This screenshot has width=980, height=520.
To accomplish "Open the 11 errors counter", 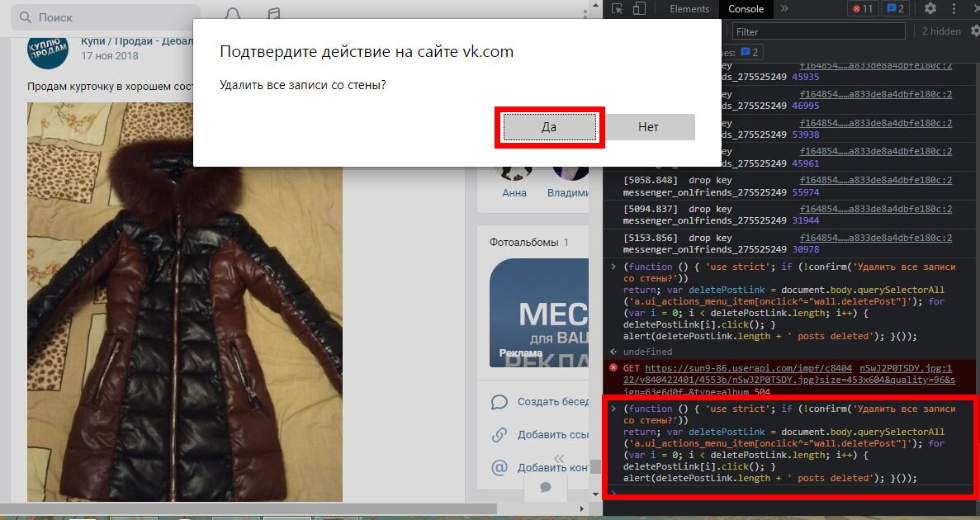I will [863, 9].
